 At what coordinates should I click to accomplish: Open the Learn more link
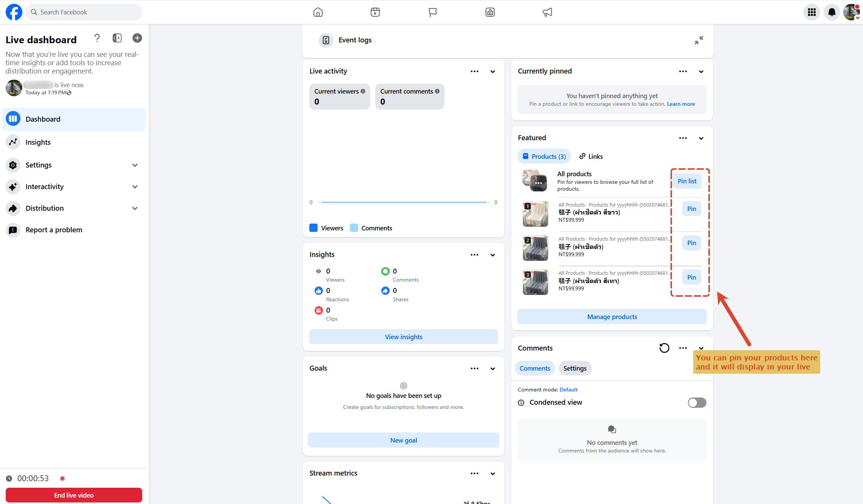(x=681, y=104)
